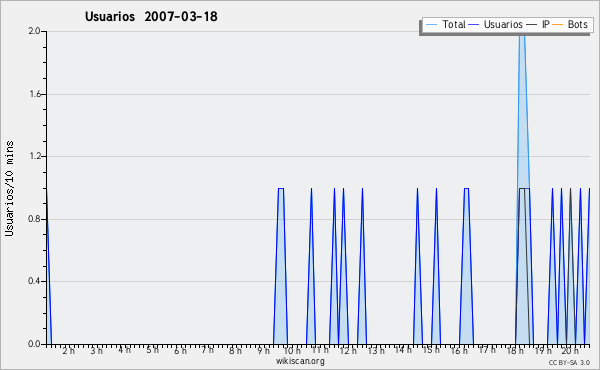Click the CC BY-SA 3.0 license text
Image resolution: width=600 pixels, height=370 pixels.
[569, 362]
